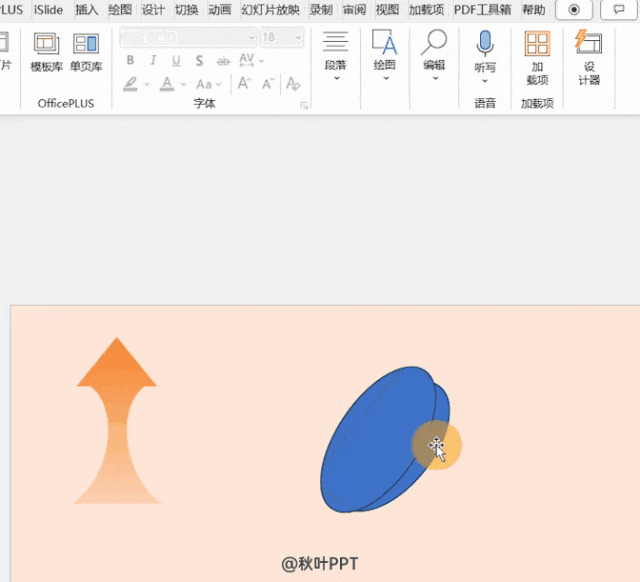This screenshot has height=582, width=640.
Task: Open the 幻灯片放映 slide show tab
Action: [x=272, y=10]
